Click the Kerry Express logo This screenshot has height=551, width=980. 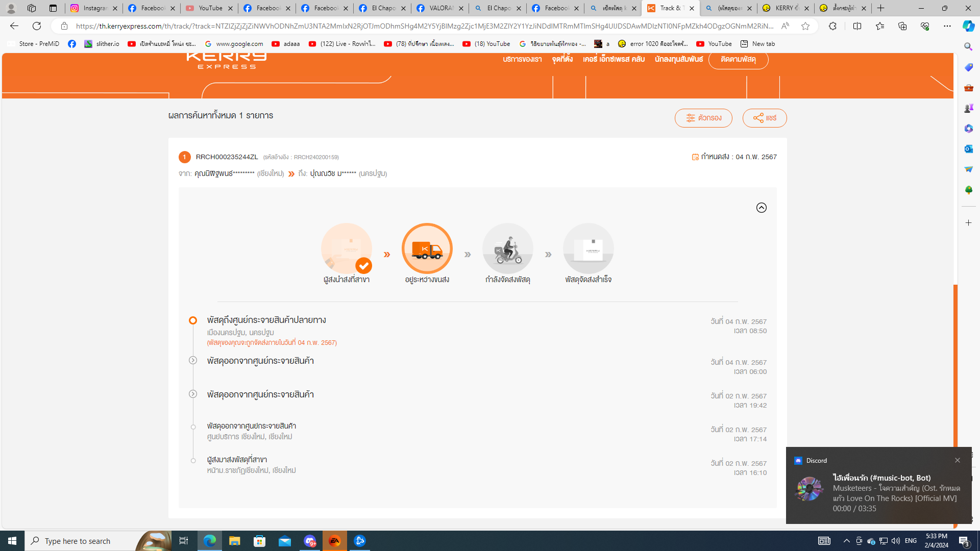[x=226, y=60]
